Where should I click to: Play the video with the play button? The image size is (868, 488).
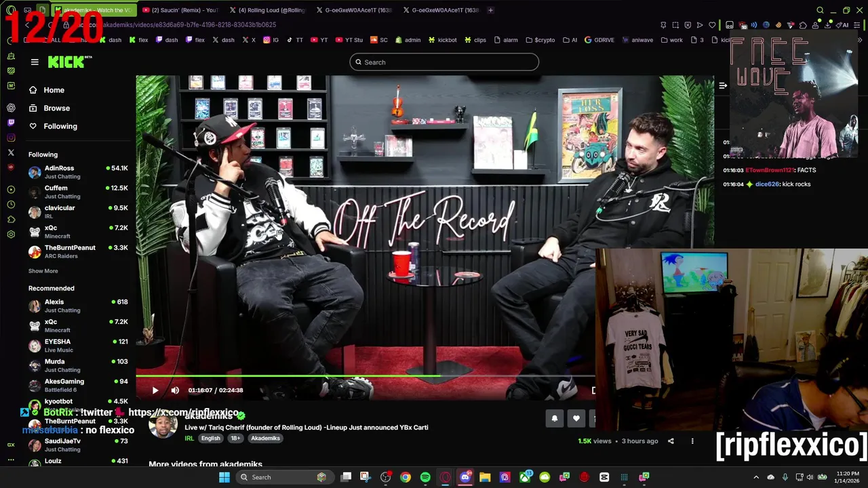click(155, 390)
